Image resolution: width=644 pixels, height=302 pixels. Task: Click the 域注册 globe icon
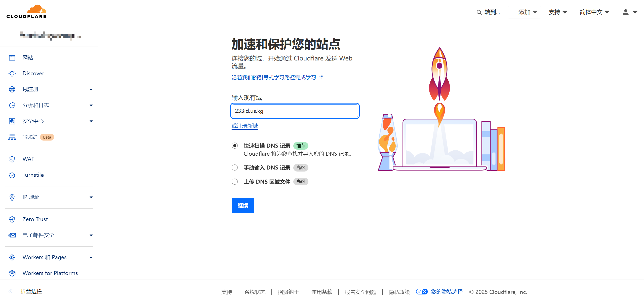coord(12,89)
